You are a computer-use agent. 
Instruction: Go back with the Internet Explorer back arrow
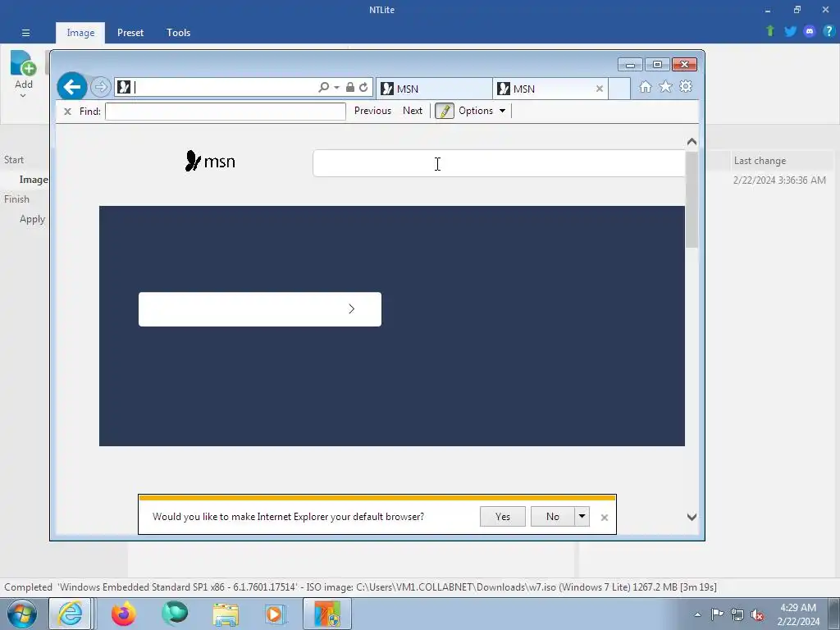click(72, 87)
